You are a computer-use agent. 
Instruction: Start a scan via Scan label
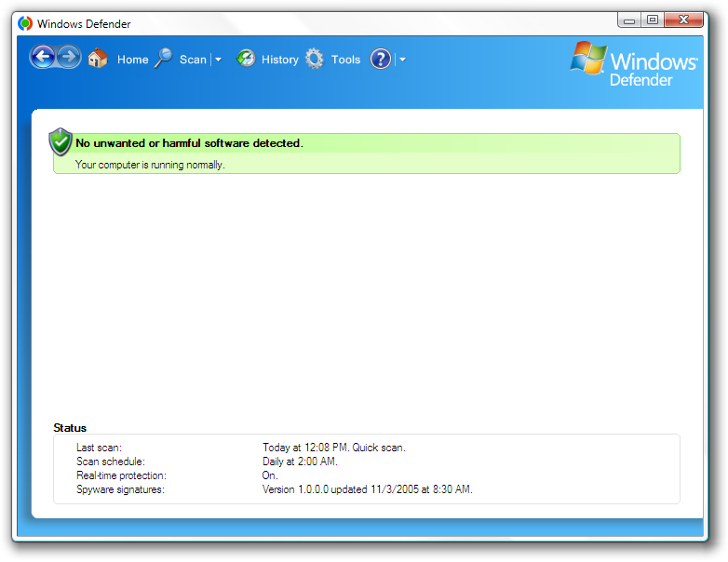coord(193,60)
